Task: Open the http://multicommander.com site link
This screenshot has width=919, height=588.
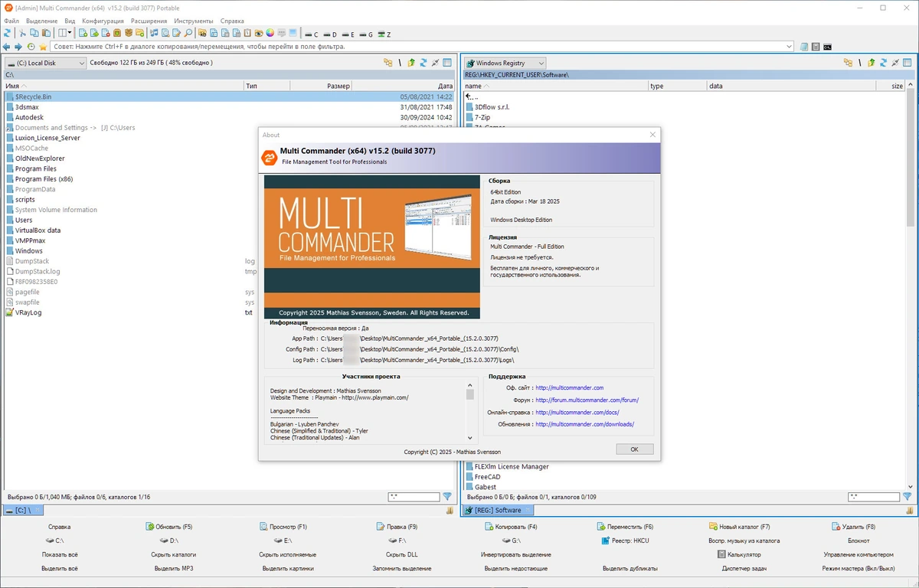Action: point(570,388)
